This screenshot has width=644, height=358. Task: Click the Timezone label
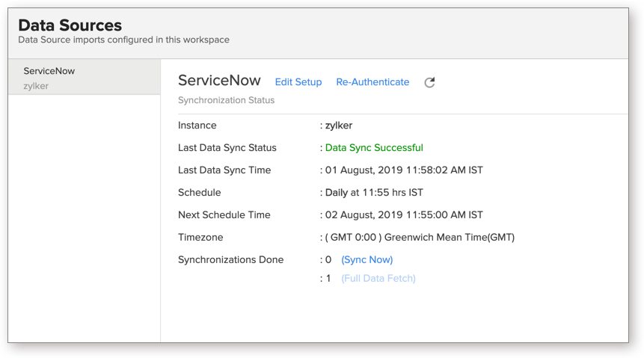coord(200,238)
